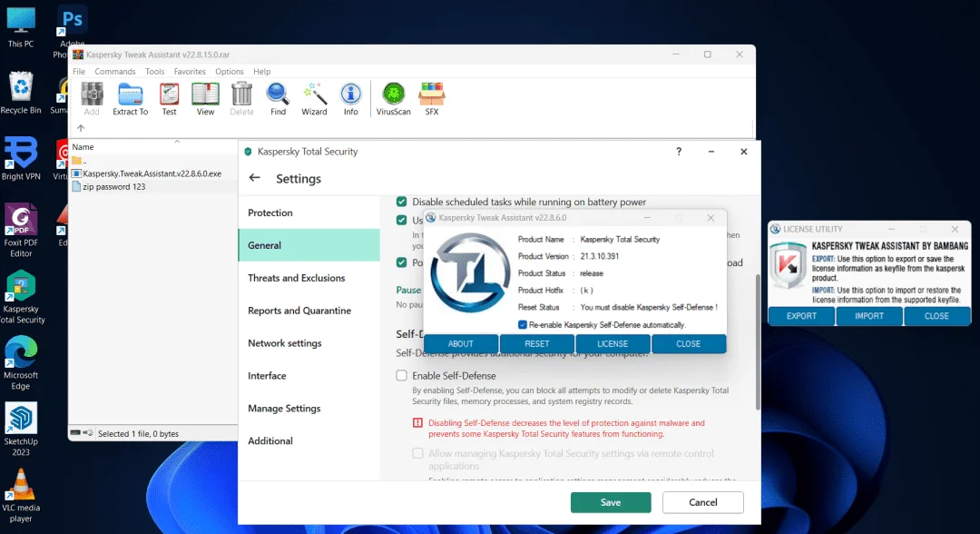
Task: Click the Tweak Assistant TL logo
Action: coord(470,272)
